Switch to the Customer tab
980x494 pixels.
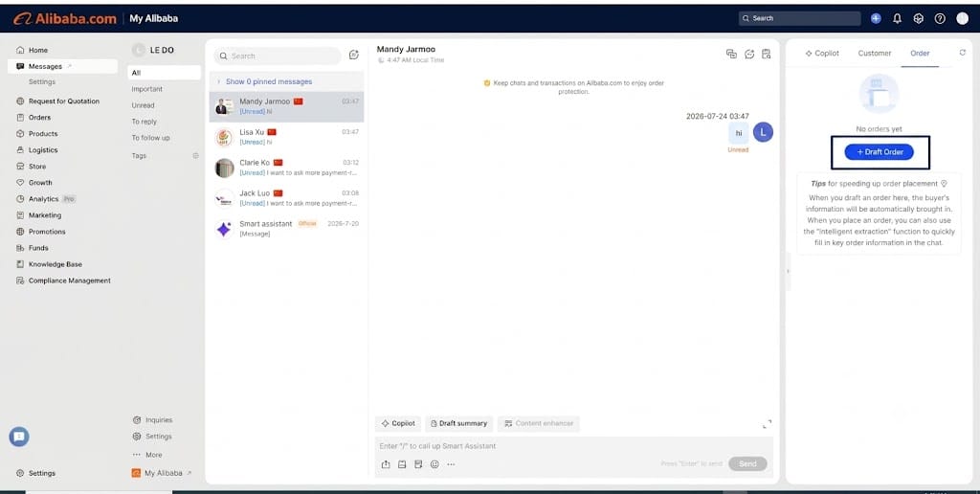click(875, 54)
